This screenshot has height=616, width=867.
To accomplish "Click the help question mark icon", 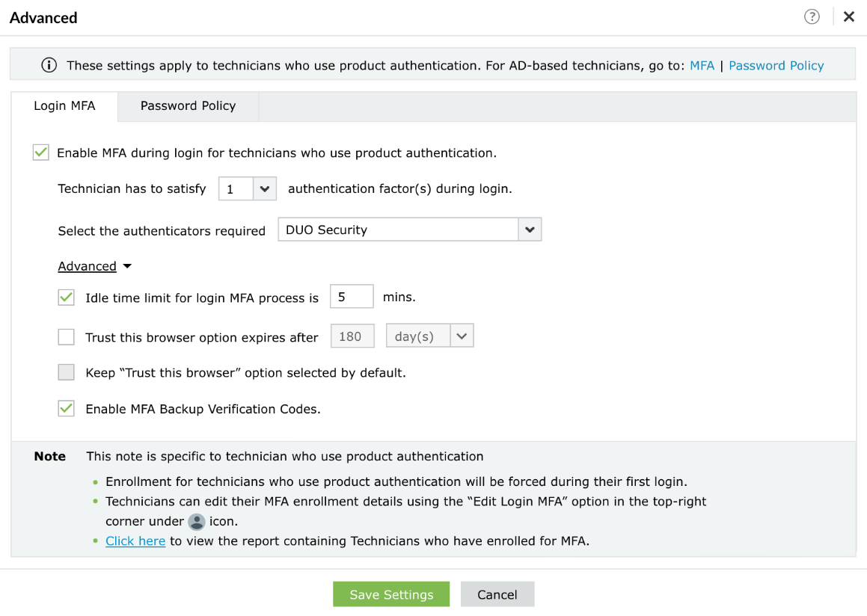I will pos(812,17).
